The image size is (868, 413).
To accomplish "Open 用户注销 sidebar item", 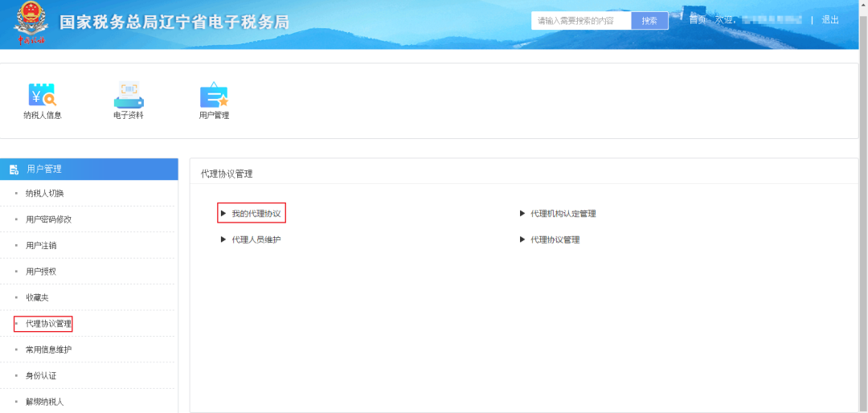I will coord(41,245).
